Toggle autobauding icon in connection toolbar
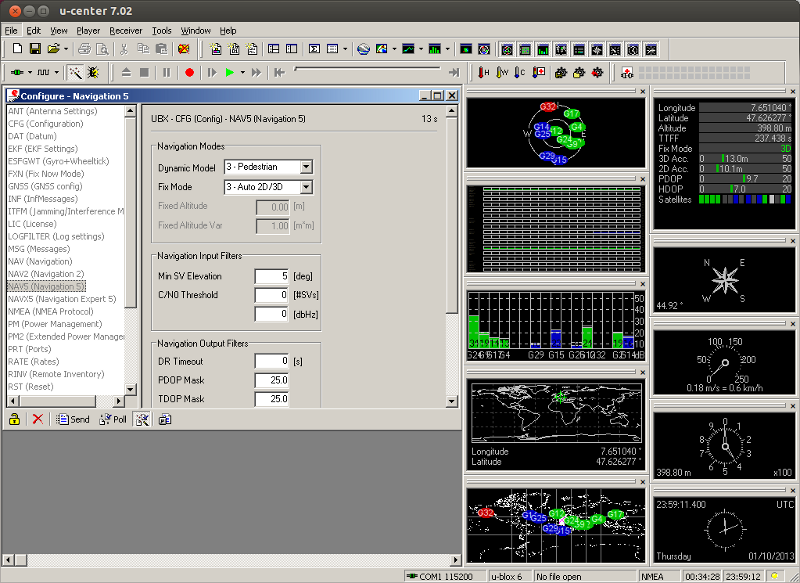Screen dimensions: 800x583 [76, 73]
